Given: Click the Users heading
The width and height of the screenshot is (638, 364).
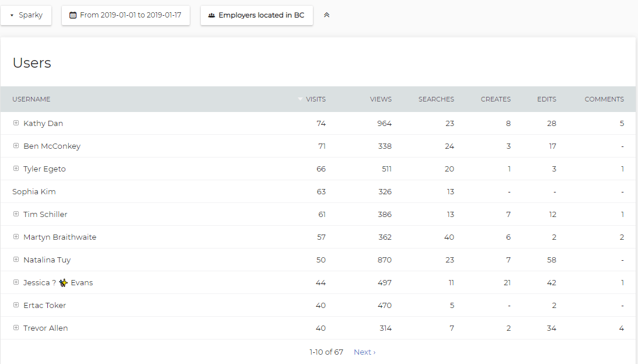Looking at the screenshot, I should [32, 62].
